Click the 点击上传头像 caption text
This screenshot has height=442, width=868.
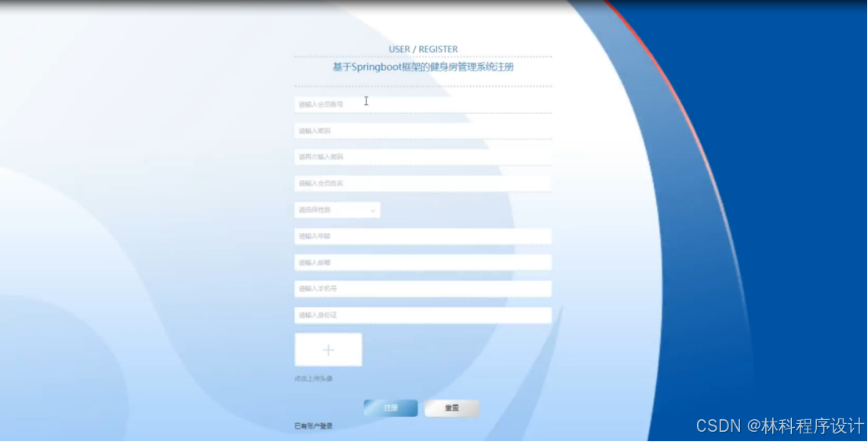tap(313, 379)
